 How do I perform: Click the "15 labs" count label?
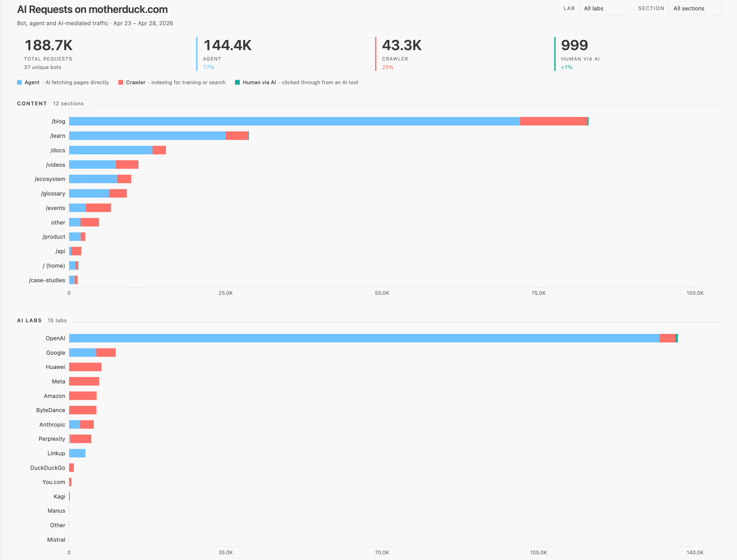57,321
